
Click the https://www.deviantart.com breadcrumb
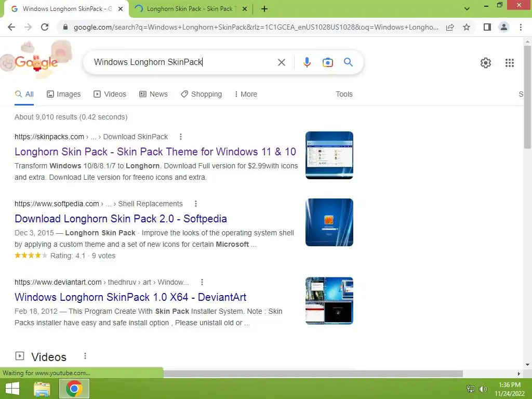click(58, 282)
